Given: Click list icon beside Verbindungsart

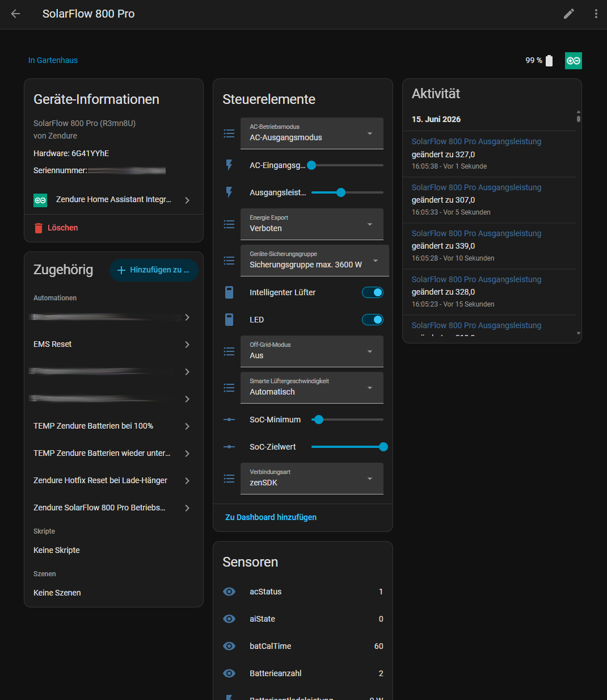Looking at the screenshot, I should pyautogui.click(x=229, y=479).
